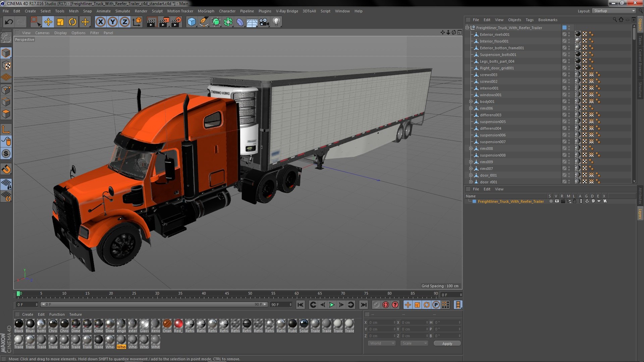The height and width of the screenshot is (362, 644).
Task: Open the Objects manager Tags menu
Action: pos(530,20)
